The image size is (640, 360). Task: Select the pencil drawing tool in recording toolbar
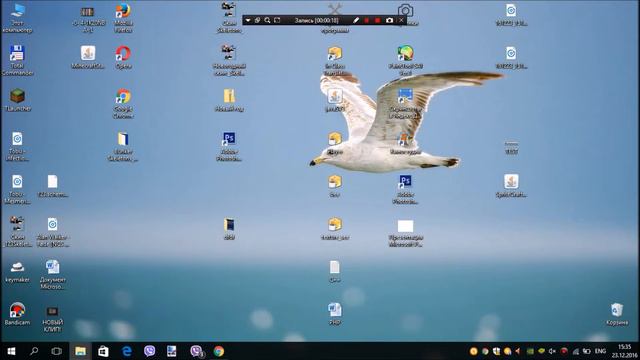(356, 20)
